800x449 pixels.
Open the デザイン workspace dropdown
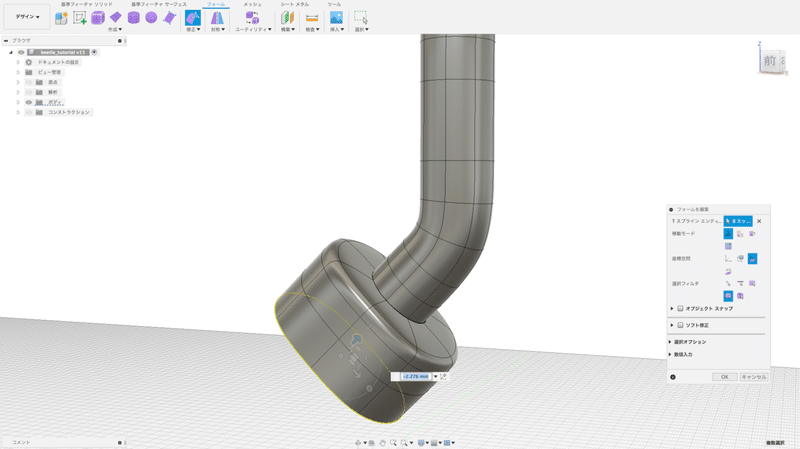click(27, 17)
